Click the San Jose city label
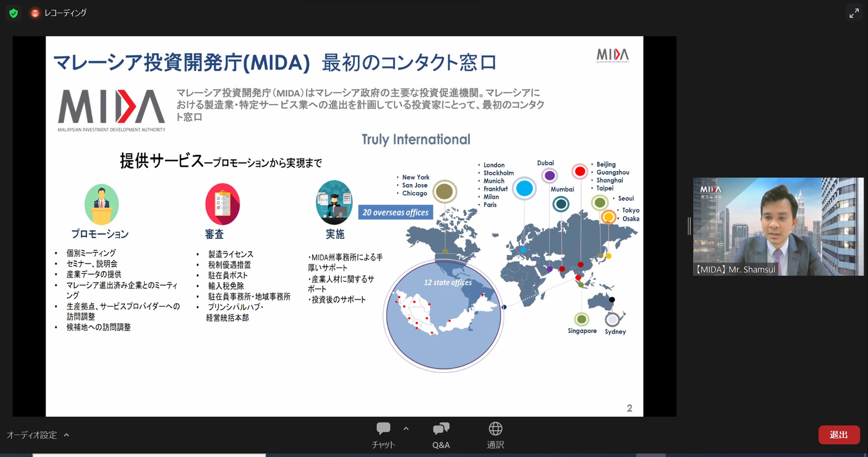 [415, 185]
